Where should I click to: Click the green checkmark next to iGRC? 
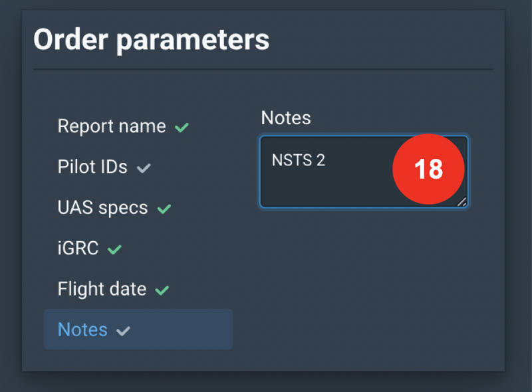pyautogui.click(x=114, y=250)
